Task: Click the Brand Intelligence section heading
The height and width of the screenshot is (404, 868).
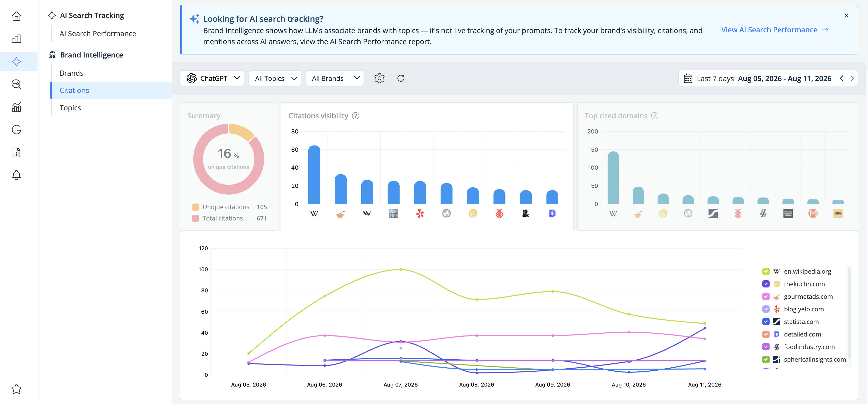Action: point(92,55)
